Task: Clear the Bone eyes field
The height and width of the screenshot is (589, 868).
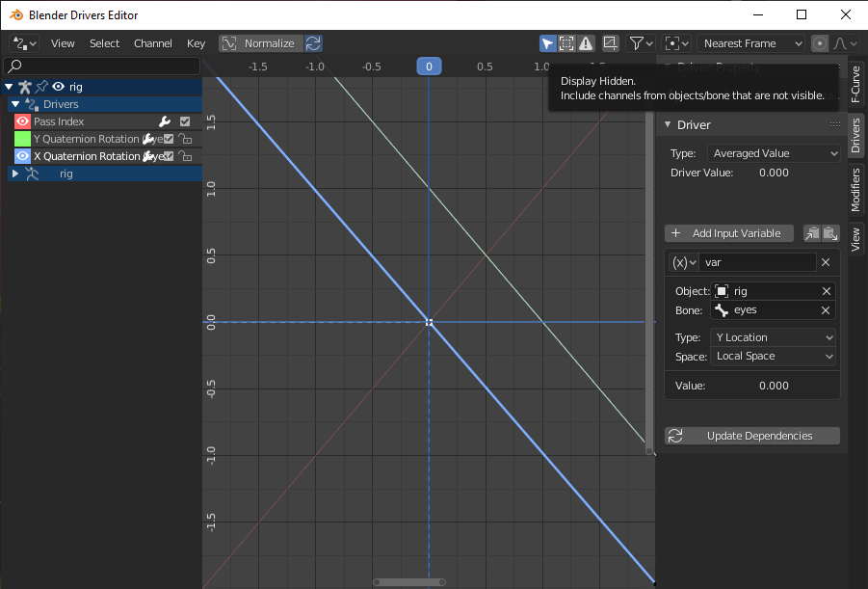Action: pos(826,310)
